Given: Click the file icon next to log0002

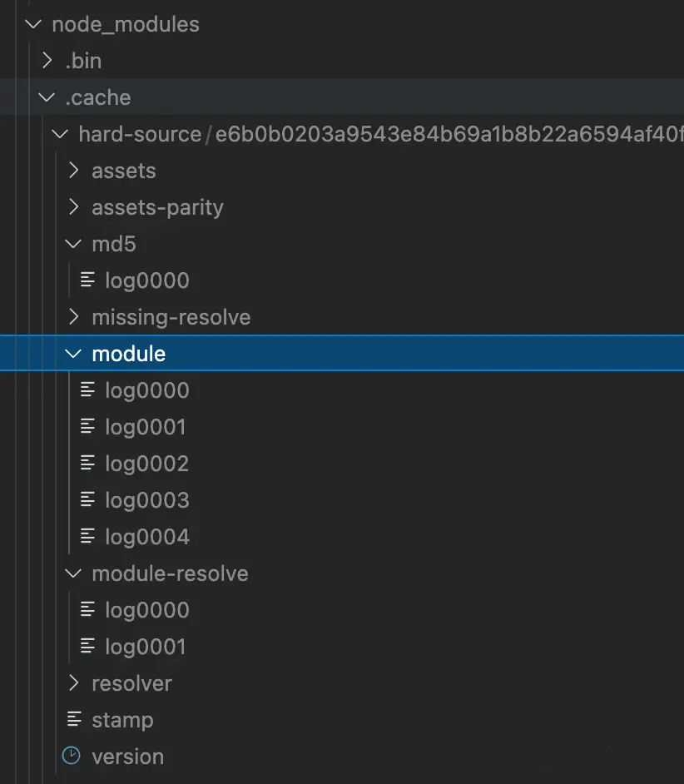Looking at the screenshot, I should [x=88, y=463].
